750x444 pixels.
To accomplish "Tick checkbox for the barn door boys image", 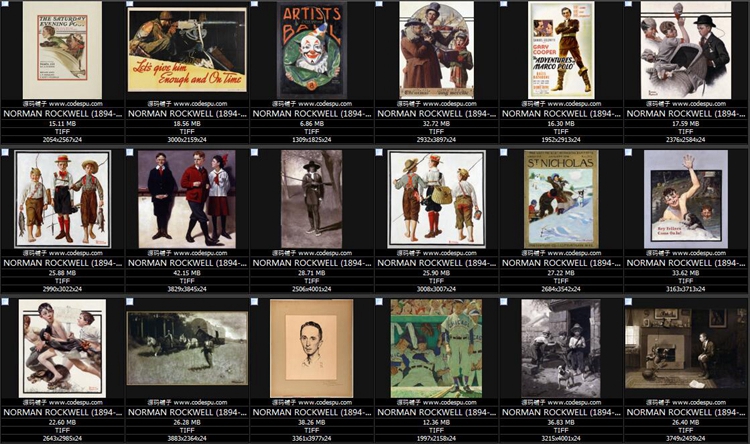I will coord(504,301).
